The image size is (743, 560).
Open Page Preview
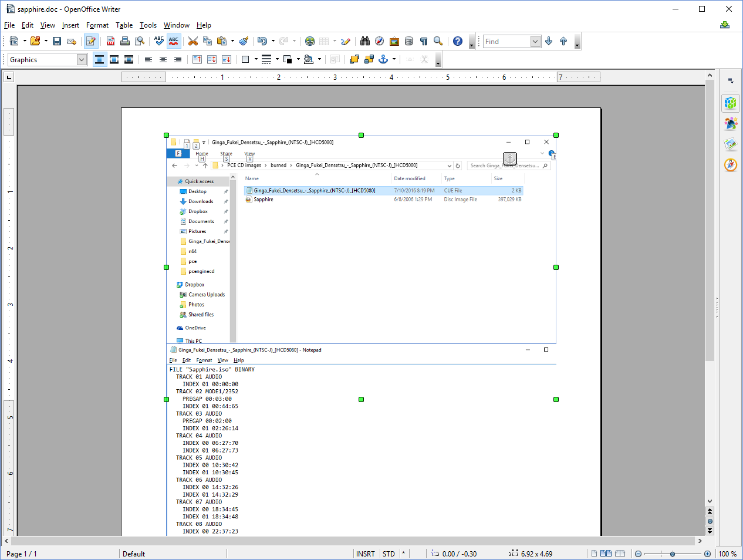click(140, 41)
